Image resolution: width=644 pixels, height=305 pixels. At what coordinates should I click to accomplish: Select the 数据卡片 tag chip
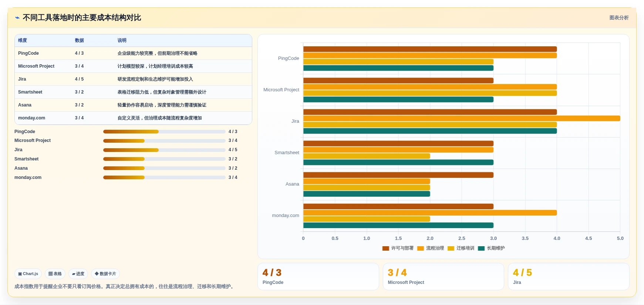(105, 274)
